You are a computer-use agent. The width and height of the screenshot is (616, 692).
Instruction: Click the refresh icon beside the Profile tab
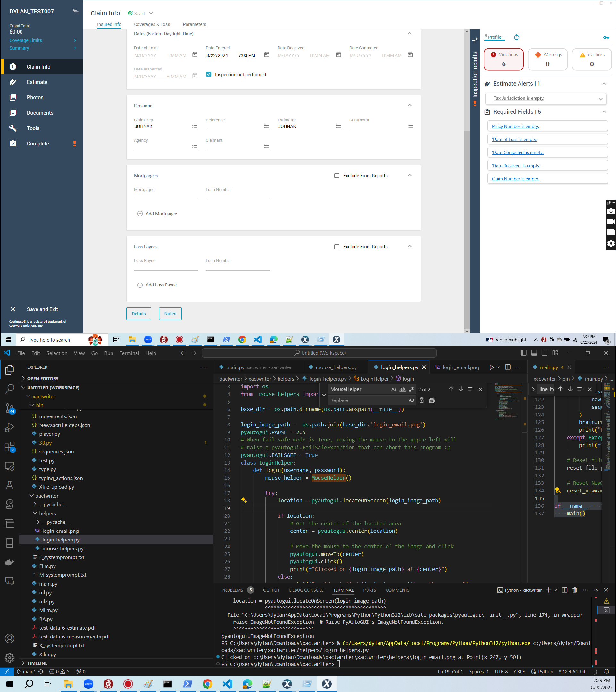(516, 37)
